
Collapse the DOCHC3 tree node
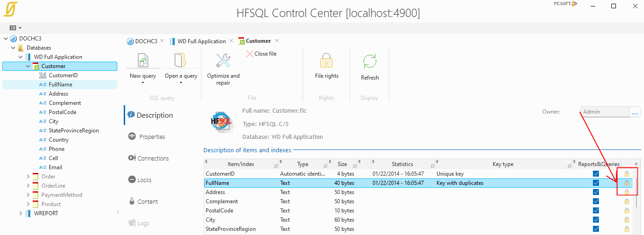[x=6, y=39]
